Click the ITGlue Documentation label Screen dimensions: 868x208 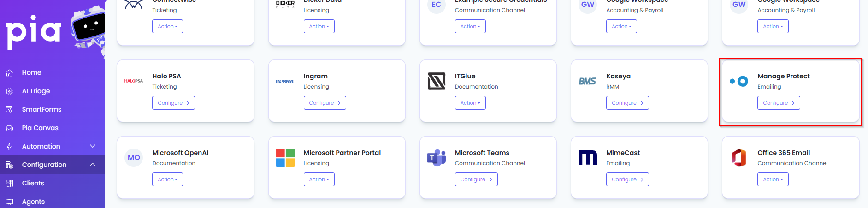(x=476, y=87)
